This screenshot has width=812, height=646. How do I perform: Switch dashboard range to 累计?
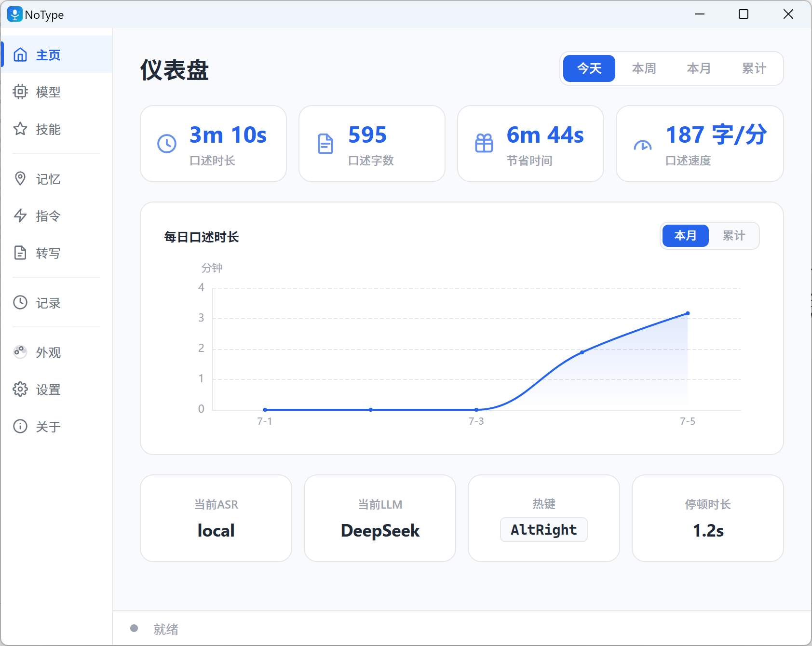754,68
